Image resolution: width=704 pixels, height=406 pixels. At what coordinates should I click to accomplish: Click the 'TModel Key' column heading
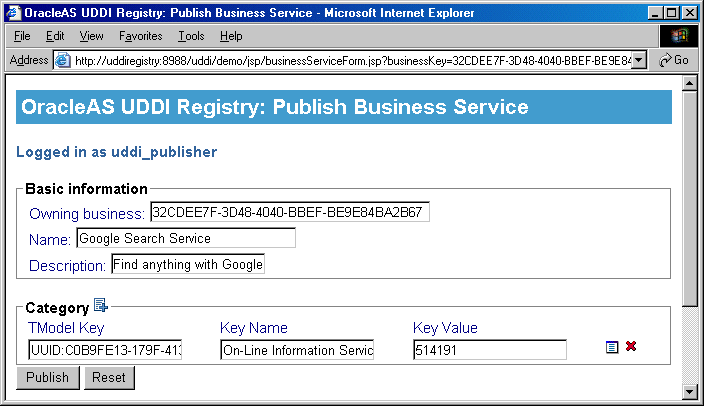pyautogui.click(x=66, y=328)
